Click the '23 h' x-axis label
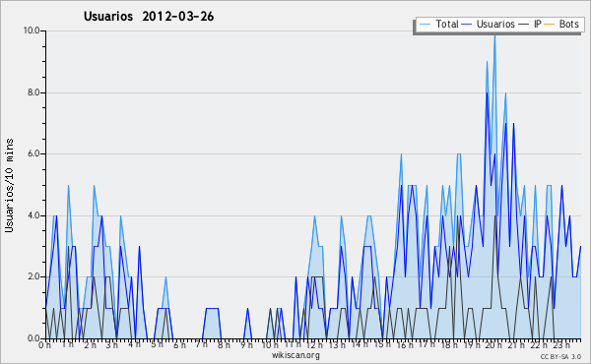The width and height of the screenshot is (591, 364). point(561,345)
